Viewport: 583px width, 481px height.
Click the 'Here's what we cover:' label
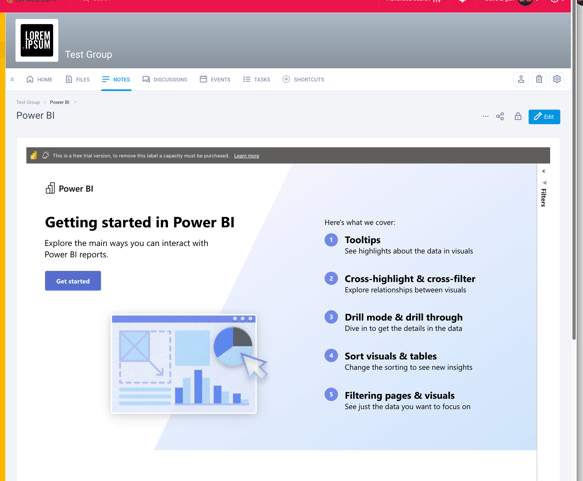[360, 222]
